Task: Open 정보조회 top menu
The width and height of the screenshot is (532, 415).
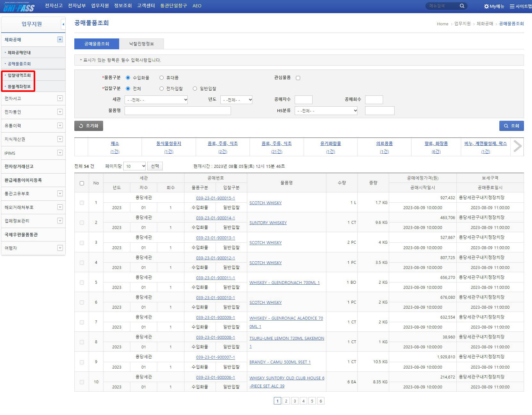Action: (x=123, y=6)
